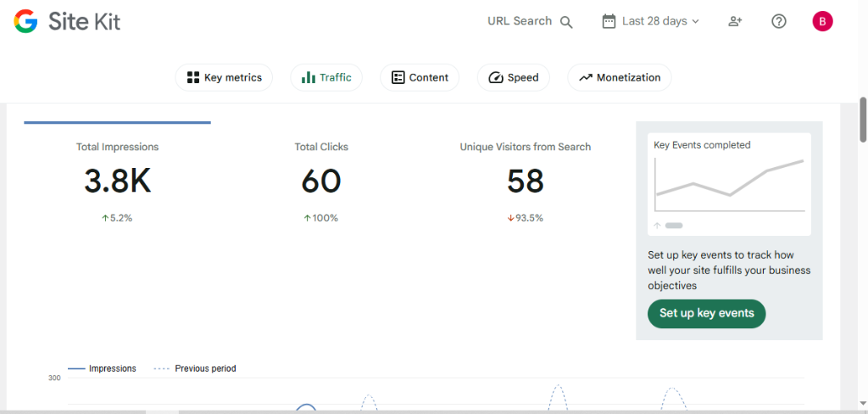Click the Set up key events button
Viewport: 868px width, 414px height.
click(x=707, y=314)
